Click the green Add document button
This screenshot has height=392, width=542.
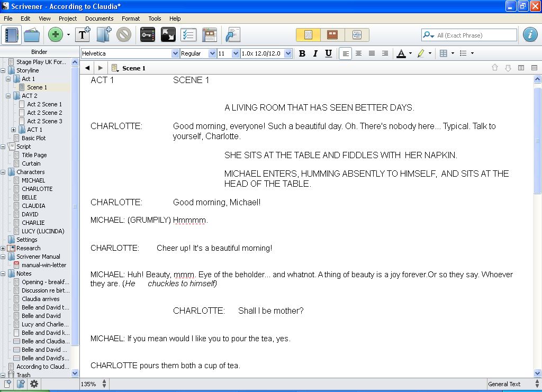click(x=55, y=34)
